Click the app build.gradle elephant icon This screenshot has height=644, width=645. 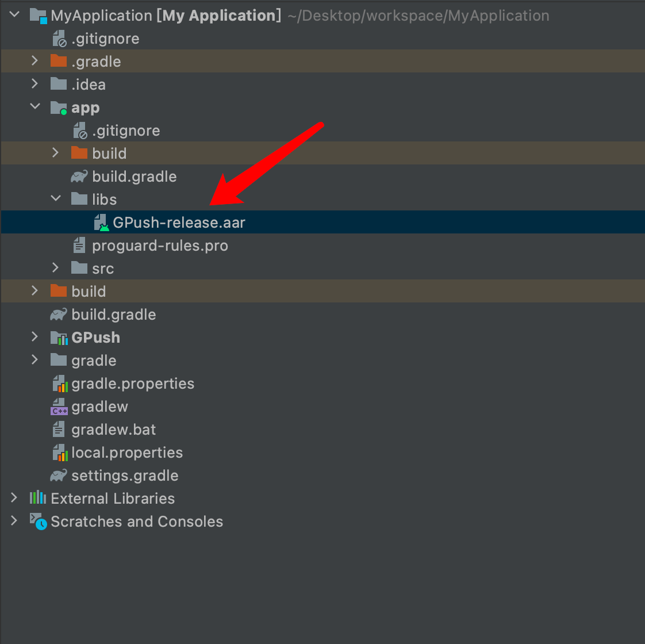[x=79, y=177]
